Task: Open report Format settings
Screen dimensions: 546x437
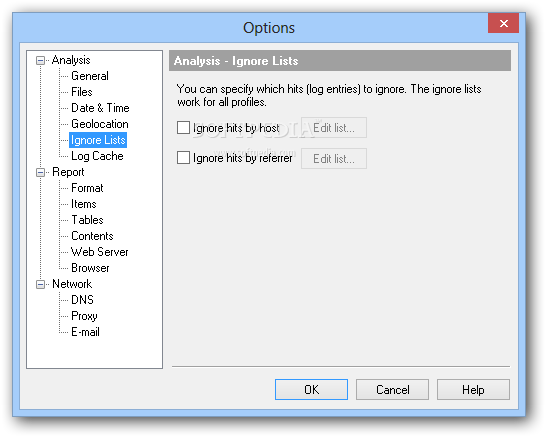Action: point(87,188)
